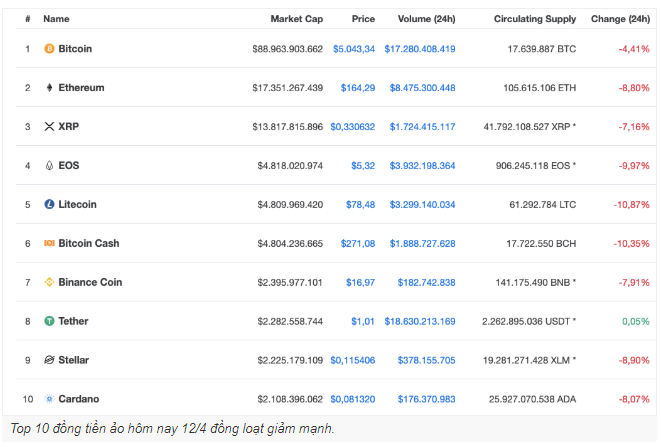Select Bitcoin market cap $88.963.903.662
The image size is (661, 447).
(x=288, y=49)
